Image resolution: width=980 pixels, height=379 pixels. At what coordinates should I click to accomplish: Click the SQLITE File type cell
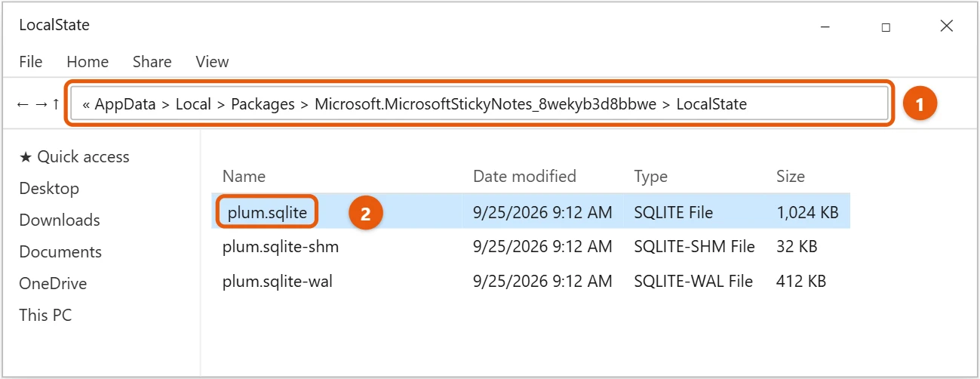click(x=674, y=213)
